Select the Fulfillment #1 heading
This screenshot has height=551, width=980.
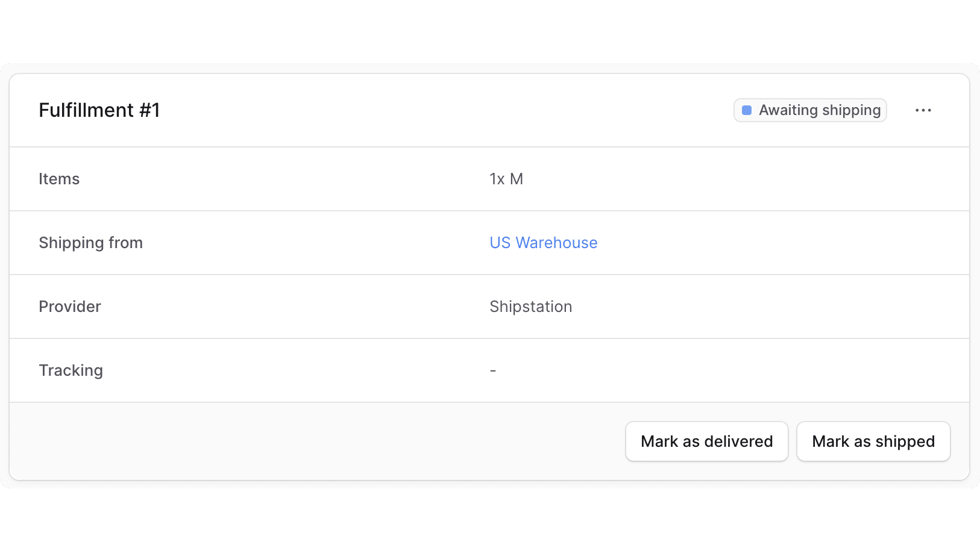point(99,110)
